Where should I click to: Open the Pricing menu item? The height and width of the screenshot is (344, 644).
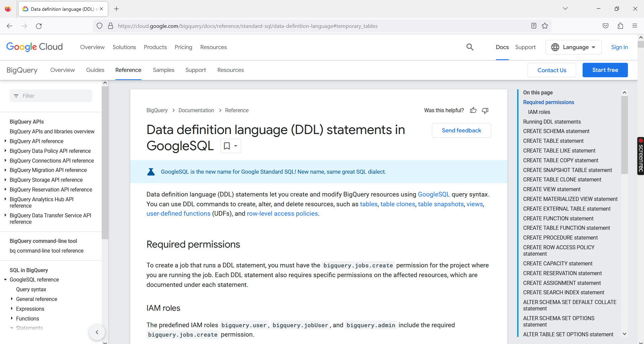(183, 47)
